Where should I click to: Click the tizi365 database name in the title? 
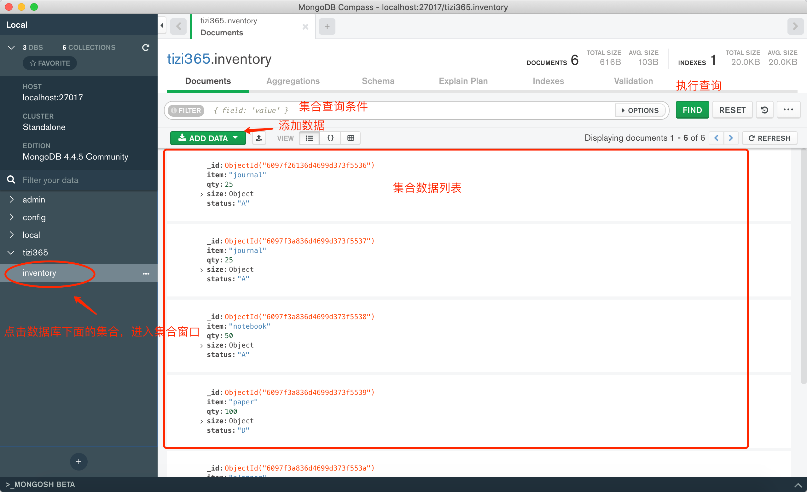(188, 59)
